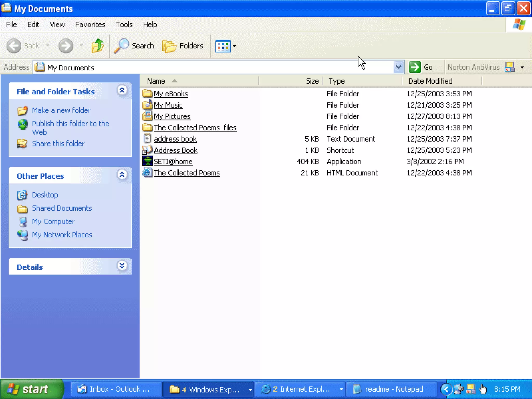The height and width of the screenshot is (399, 532).
Task: Click The Collected Poems HTML document icon
Action: [x=148, y=173]
